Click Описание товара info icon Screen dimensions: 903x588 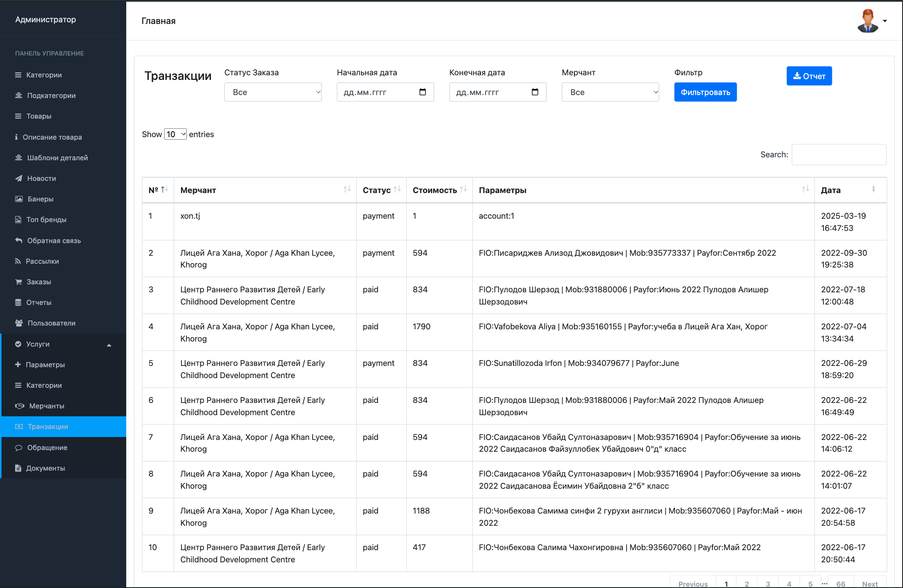(16, 137)
